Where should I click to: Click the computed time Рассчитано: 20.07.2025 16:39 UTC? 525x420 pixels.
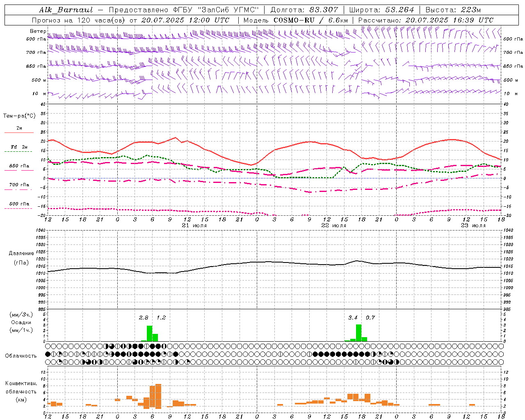[x=426, y=20]
